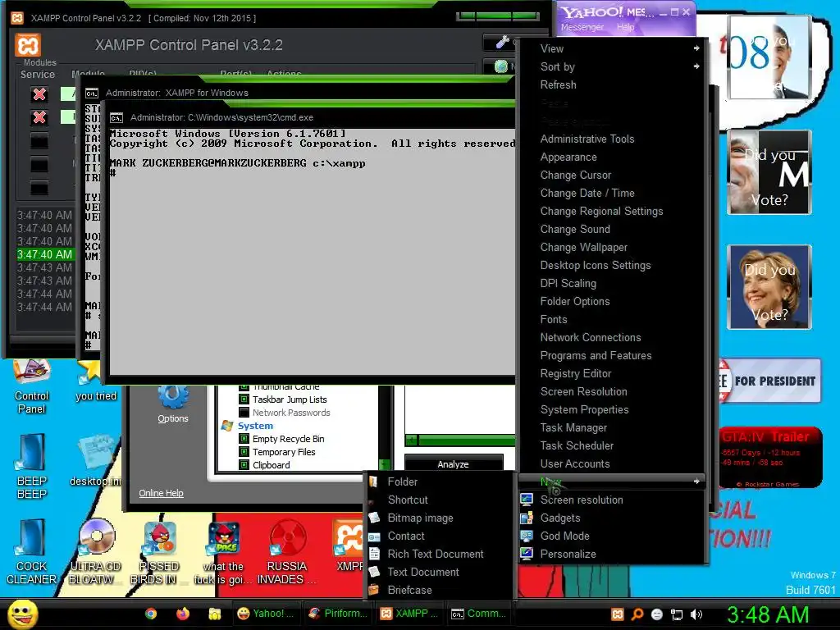This screenshot has height=630, width=840.
Task: Select the highlighted 3:47:40 AM log entry
Action: [45, 254]
